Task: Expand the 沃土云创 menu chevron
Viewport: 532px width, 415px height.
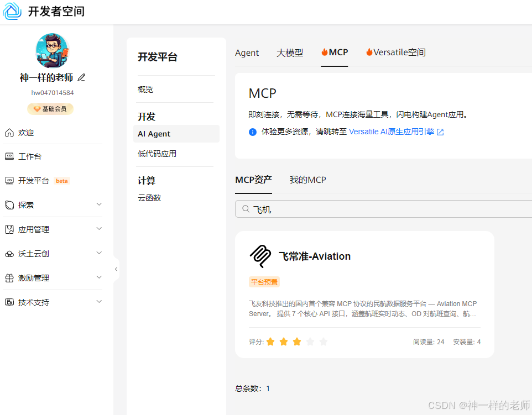Action: (99, 253)
